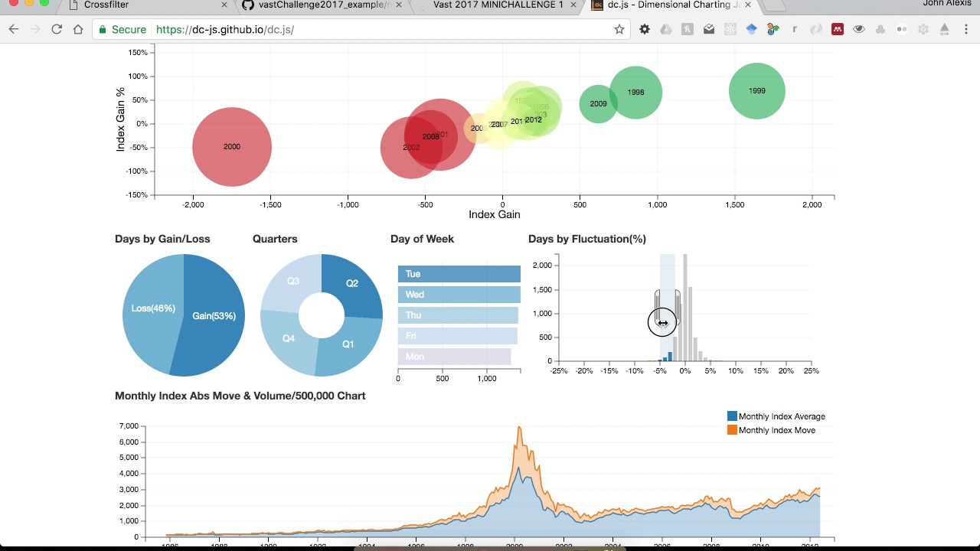980x551 pixels.
Task: Open the John Alexis profile button
Action: [947, 4]
